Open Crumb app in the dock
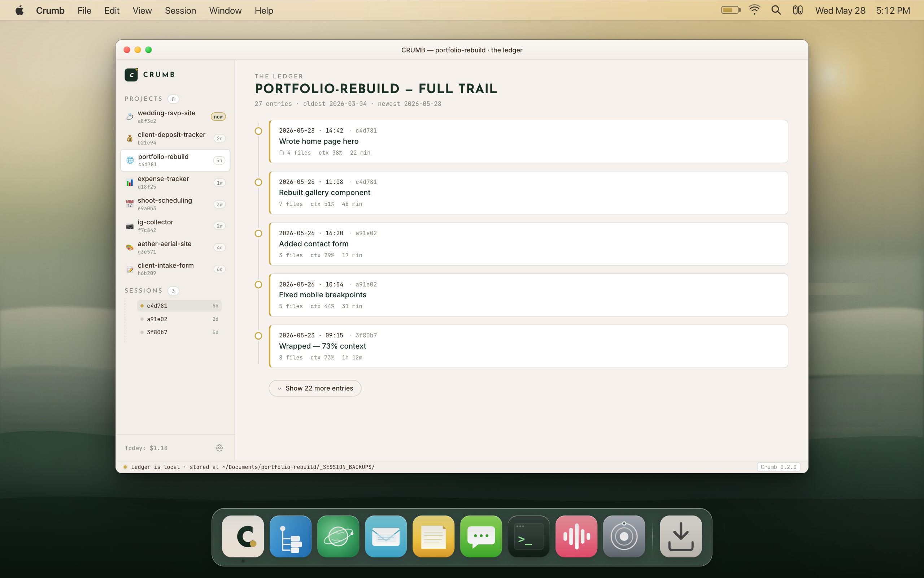The width and height of the screenshot is (924, 578). point(243,536)
